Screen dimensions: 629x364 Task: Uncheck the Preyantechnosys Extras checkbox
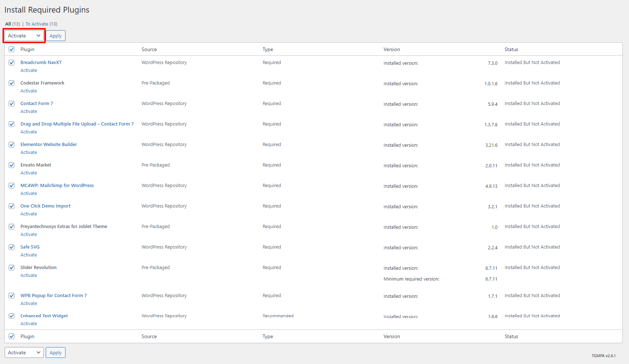(12, 227)
